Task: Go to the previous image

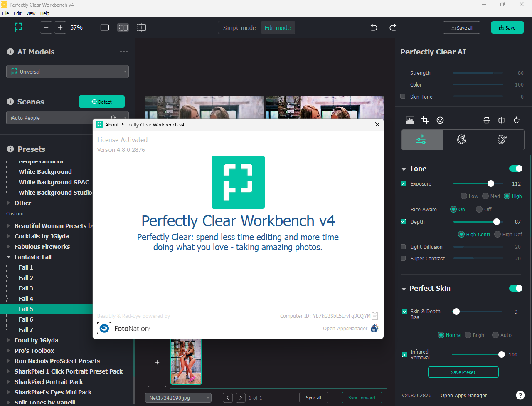Action: click(228, 398)
